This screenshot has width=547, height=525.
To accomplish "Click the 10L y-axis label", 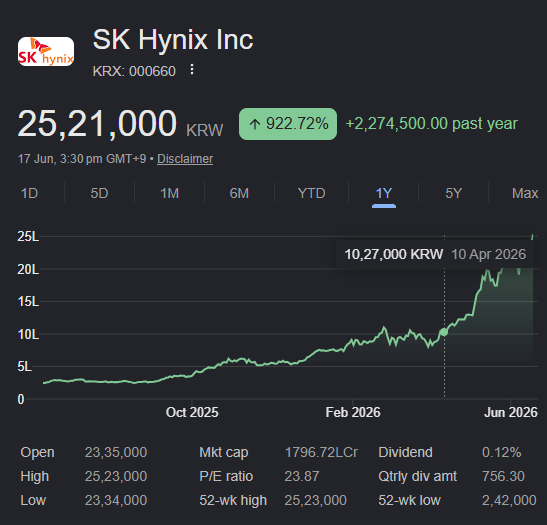I will pyautogui.click(x=28, y=335).
